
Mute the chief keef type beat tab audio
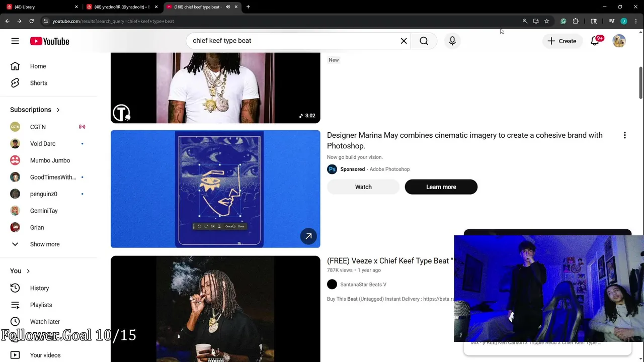pyautogui.click(x=228, y=7)
